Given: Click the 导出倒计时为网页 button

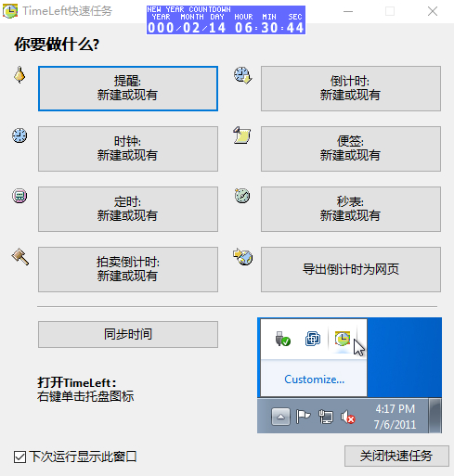Looking at the screenshot, I should (x=351, y=269).
